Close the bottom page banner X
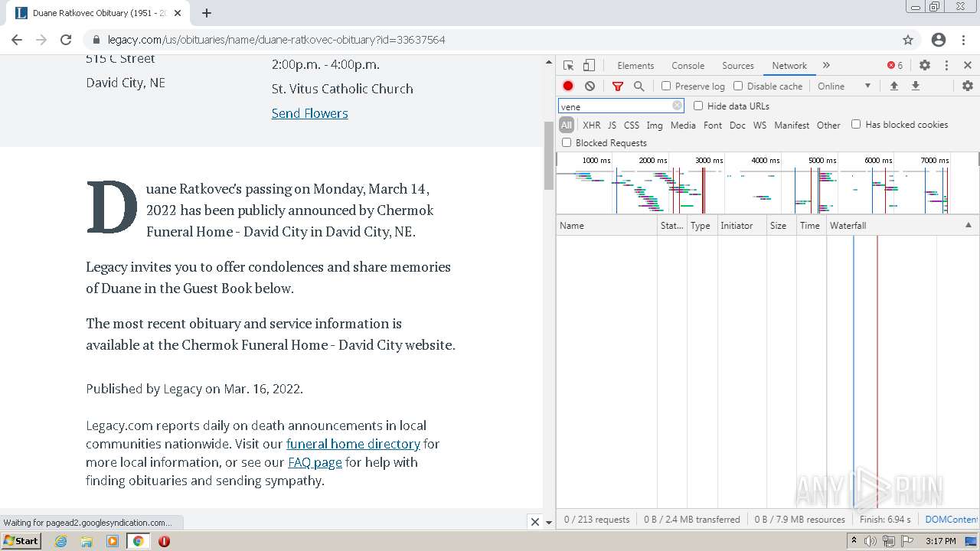This screenshot has width=980, height=551. pos(535,522)
